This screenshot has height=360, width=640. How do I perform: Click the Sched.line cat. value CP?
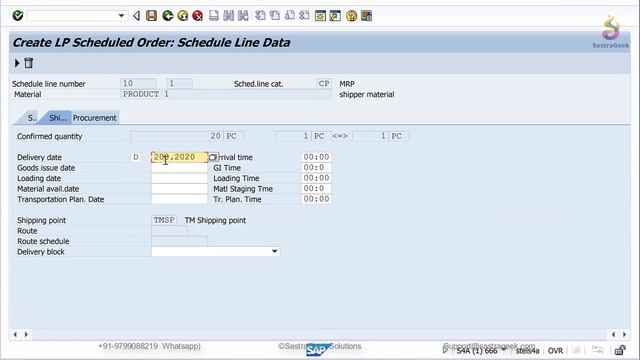[x=324, y=84]
